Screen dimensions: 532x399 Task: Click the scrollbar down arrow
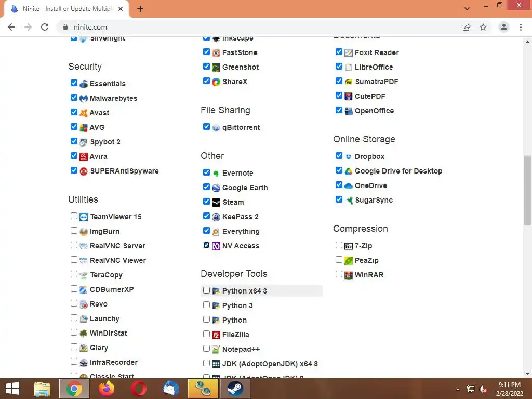click(527, 374)
